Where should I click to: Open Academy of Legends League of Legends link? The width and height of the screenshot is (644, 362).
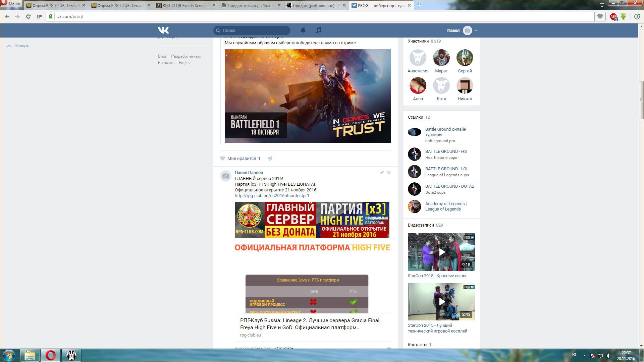tap(446, 206)
